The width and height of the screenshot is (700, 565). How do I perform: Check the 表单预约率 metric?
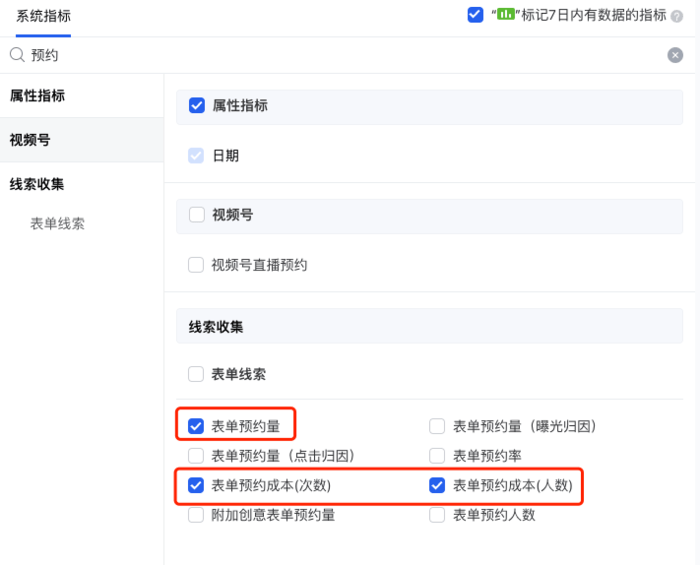(437, 456)
